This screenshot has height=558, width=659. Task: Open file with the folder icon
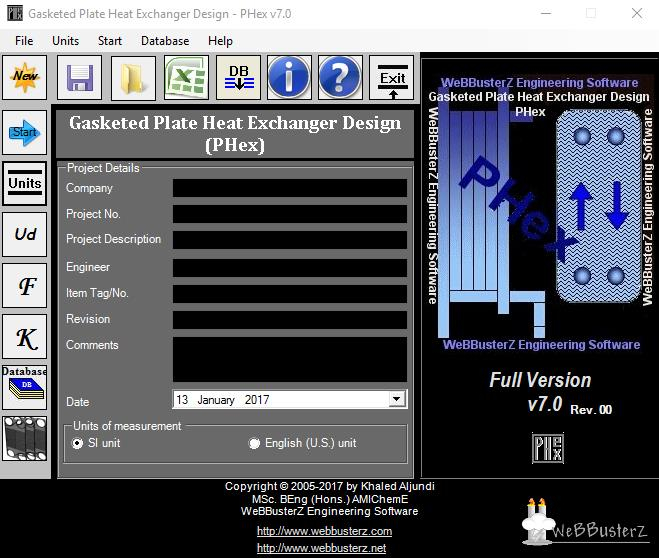[132, 77]
